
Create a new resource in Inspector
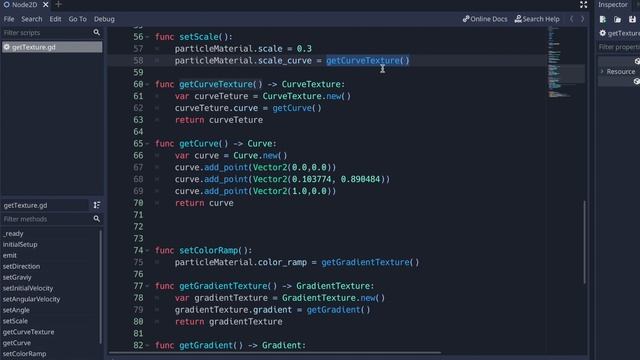pyautogui.click(x=603, y=19)
